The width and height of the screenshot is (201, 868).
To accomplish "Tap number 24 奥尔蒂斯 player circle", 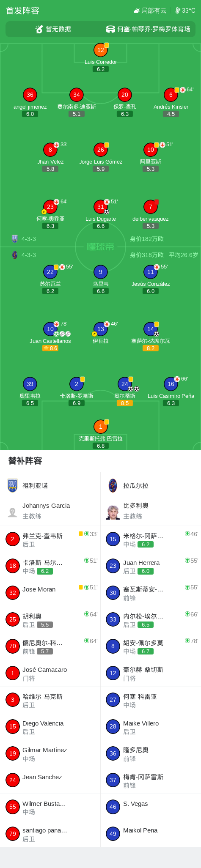I will coord(125,384).
